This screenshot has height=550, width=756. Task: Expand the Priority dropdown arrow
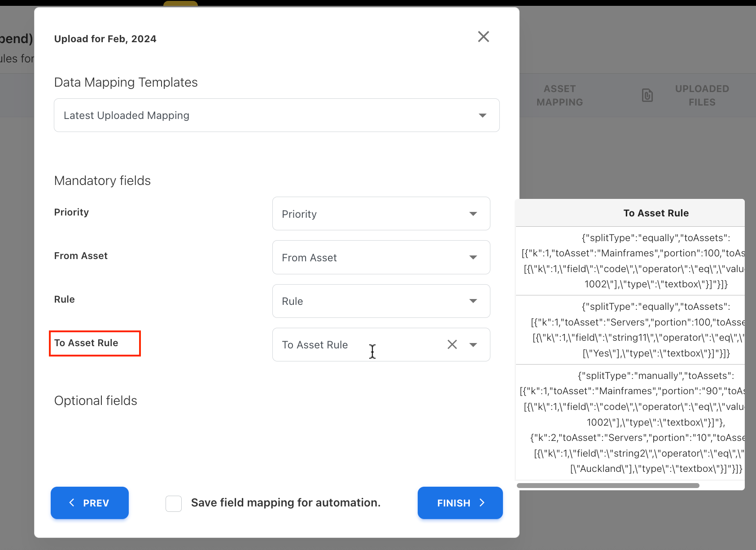(x=473, y=214)
